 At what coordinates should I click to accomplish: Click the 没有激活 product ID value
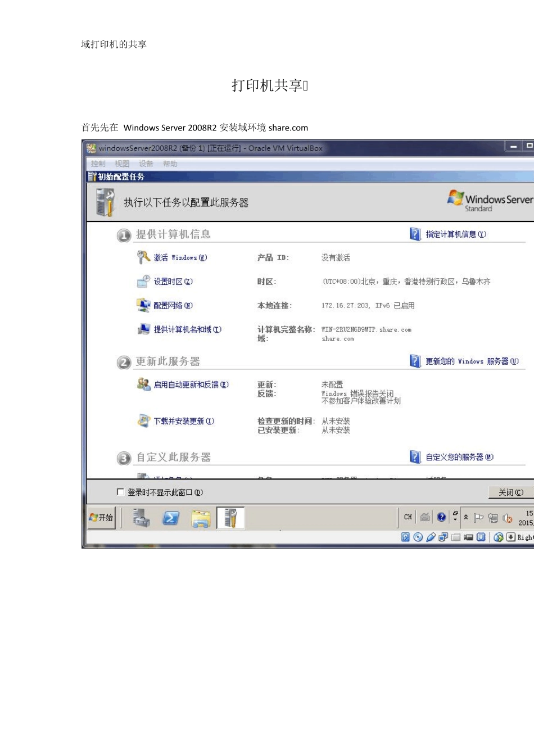(336, 257)
